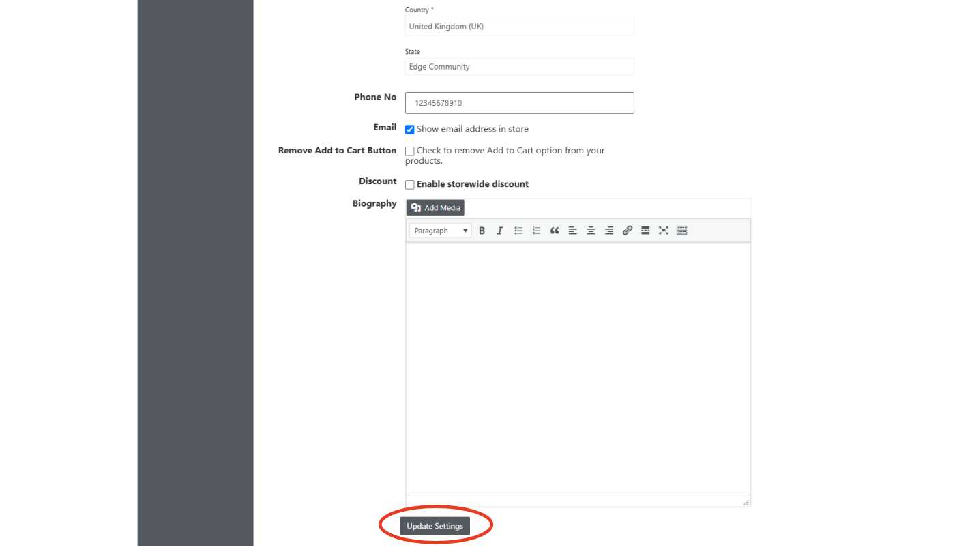Uncheck Show email address in store
957x560 pixels.
tap(410, 130)
